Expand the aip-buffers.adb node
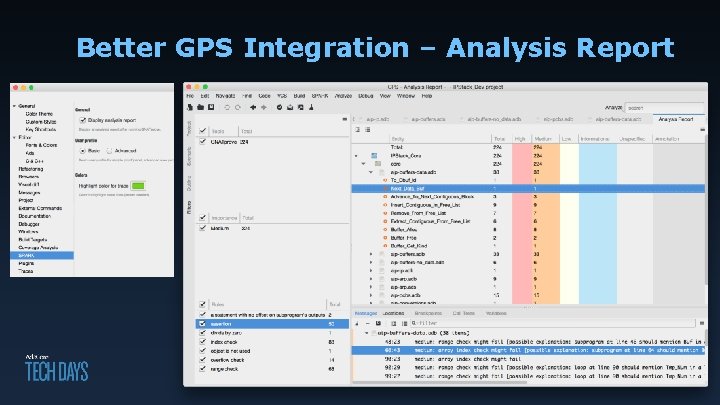This screenshot has width=720, height=405. [x=371, y=254]
